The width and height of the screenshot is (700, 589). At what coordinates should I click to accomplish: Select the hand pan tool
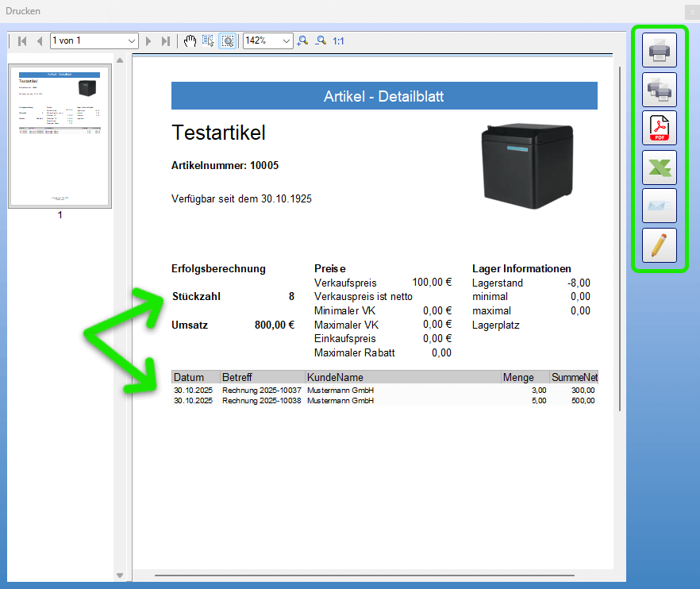click(190, 40)
